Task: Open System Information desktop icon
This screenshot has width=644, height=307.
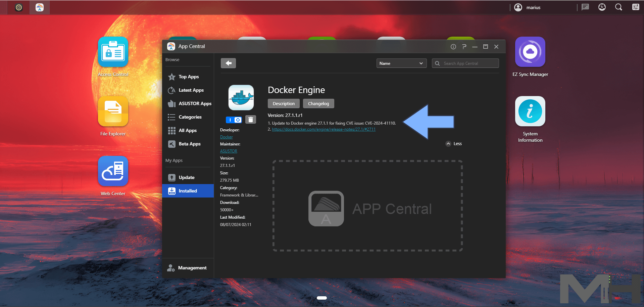Action: point(530,112)
